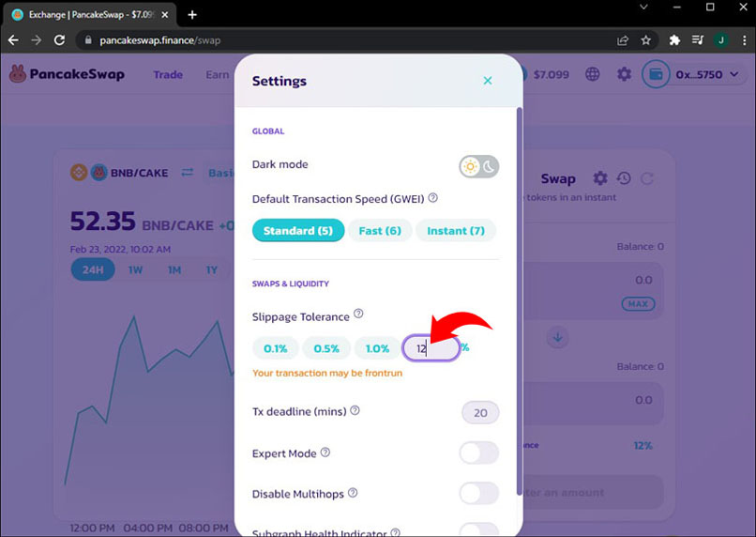Set slippage tolerance to 0.1%
Viewport: 756px width, 537px height.
click(276, 348)
